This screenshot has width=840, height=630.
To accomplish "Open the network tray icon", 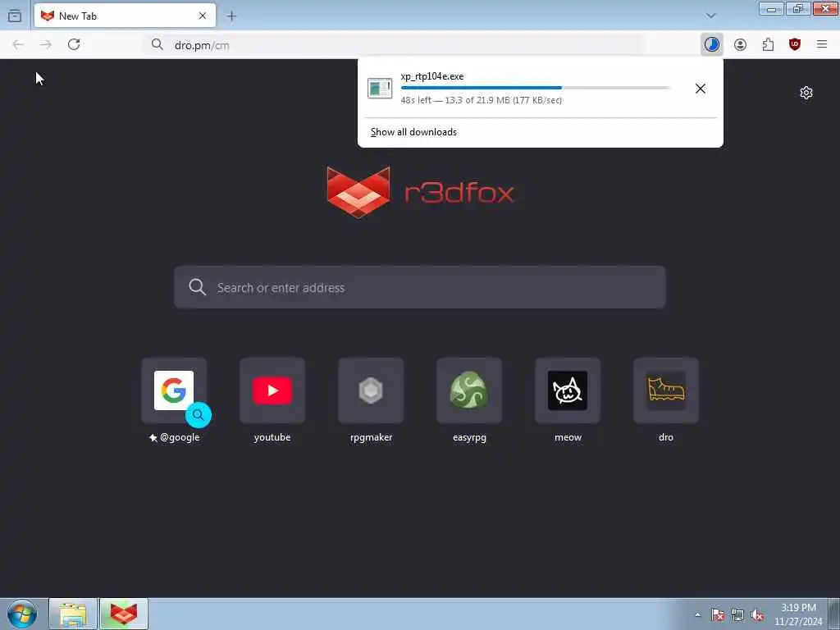I will [x=737, y=614].
